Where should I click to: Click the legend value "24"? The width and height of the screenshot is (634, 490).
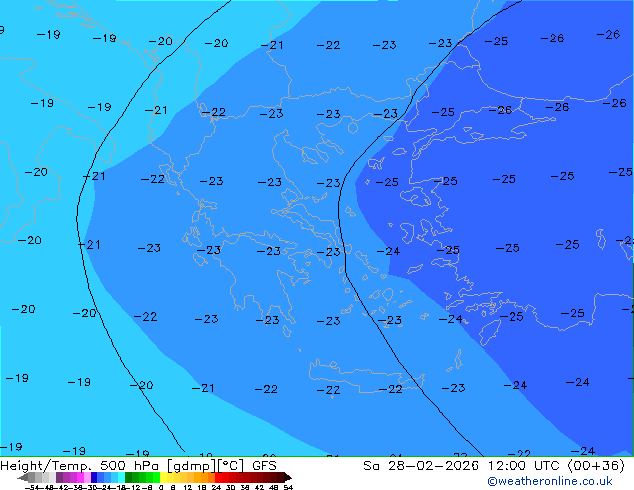click(216, 487)
